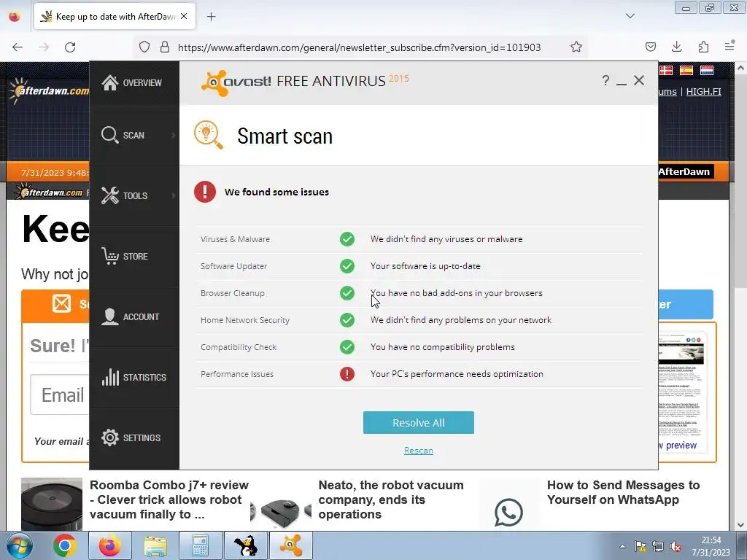Go to the Avast Store section
This screenshot has height=560, width=747.
point(134,256)
